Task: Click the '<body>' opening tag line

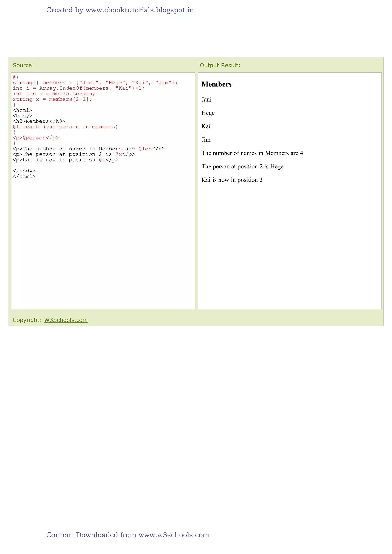Action: (22, 116)
